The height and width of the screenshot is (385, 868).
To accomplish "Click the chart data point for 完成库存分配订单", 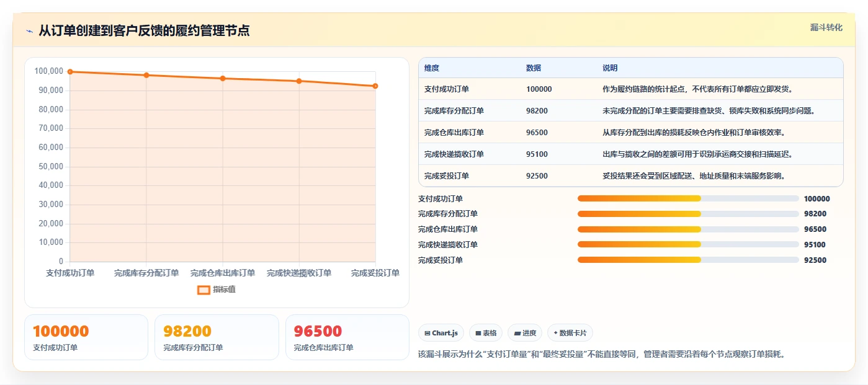I will pyautogui.click(x=146, y=75).
